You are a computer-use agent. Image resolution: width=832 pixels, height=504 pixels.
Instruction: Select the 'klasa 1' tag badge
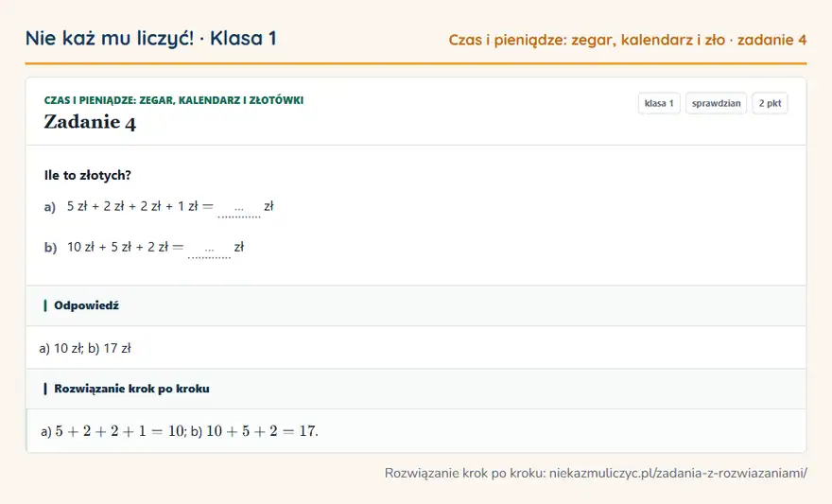click(x=659, y=103)
